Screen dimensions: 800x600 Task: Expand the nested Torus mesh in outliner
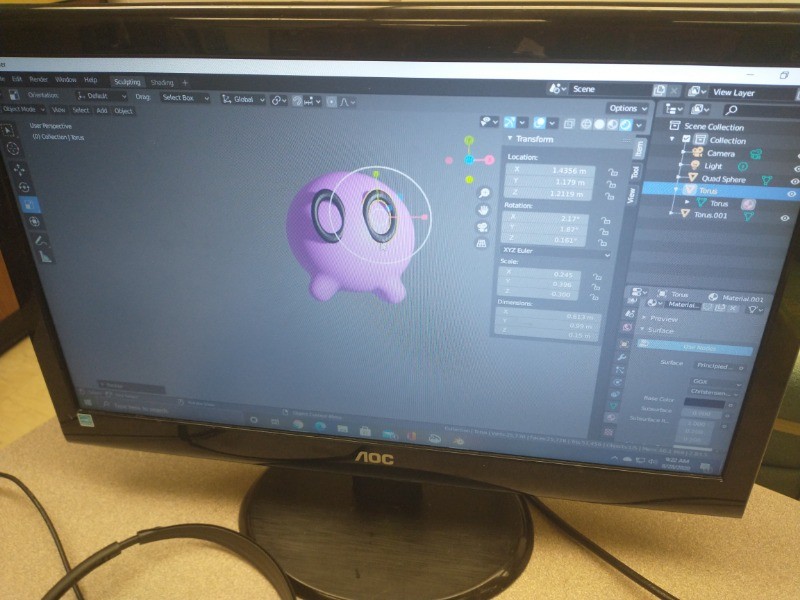tap(687, 202)
